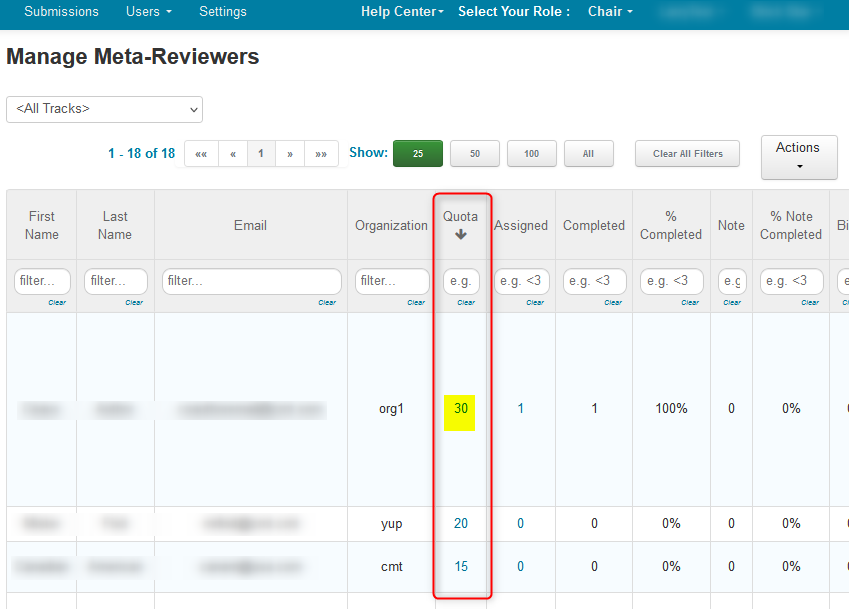The image size is (849, 609).
Task: Sort by Assigned column header
Action: (x=521, y=225)
